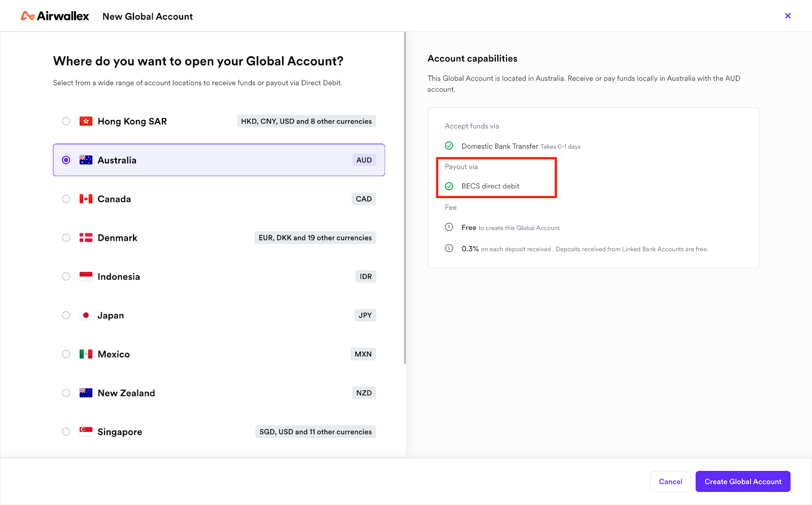Click the 'BECS direct debit' text
Image resolution: width=812 pixels, height=505 pixels.
click(490, 186)
